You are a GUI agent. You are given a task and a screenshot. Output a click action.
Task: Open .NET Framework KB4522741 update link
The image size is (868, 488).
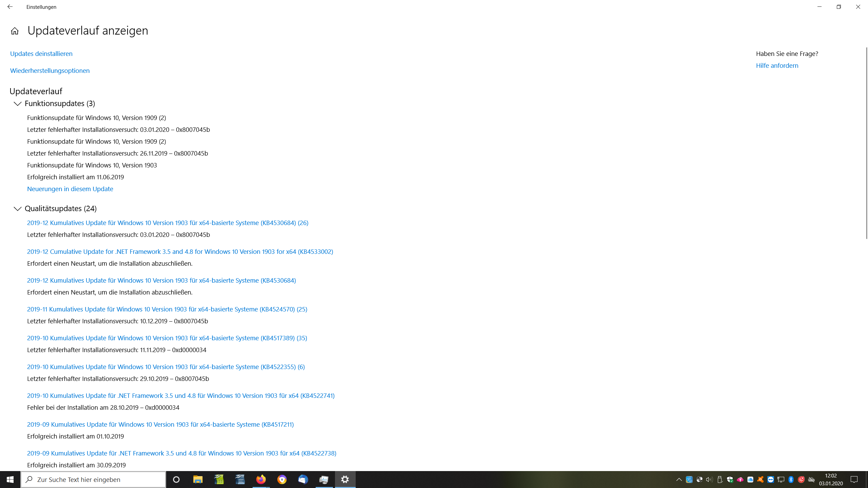[x=181, y=395]
